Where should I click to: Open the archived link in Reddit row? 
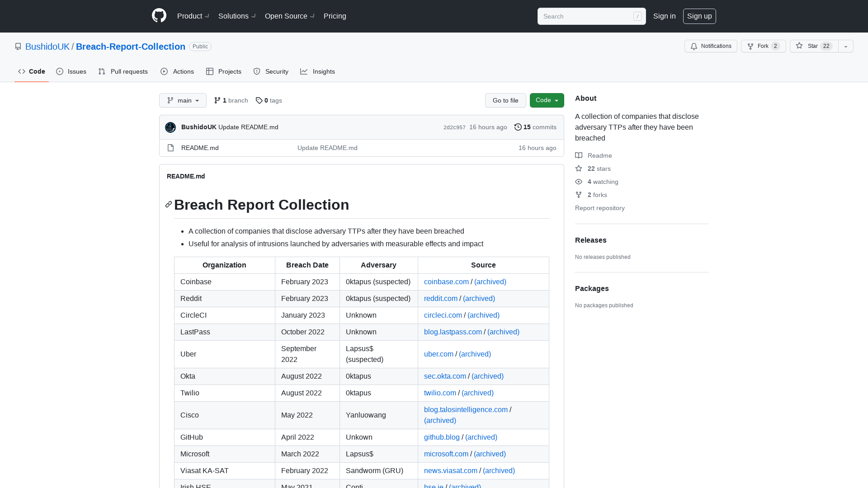coord(479,298)
